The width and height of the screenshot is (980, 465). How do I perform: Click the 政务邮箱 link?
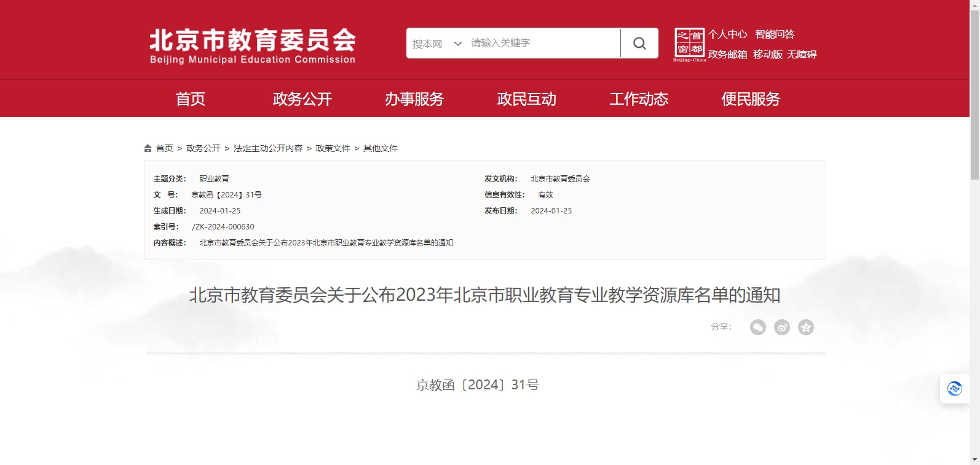point(727,55)
